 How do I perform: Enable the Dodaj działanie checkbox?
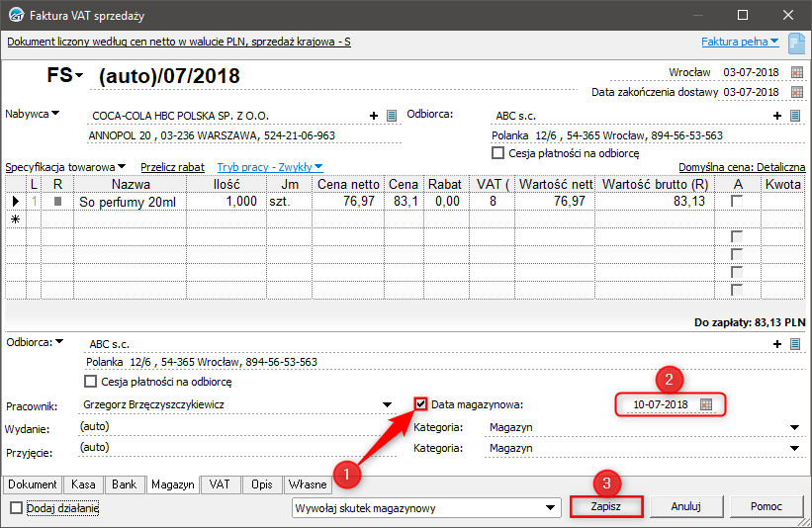coord(17,508)
